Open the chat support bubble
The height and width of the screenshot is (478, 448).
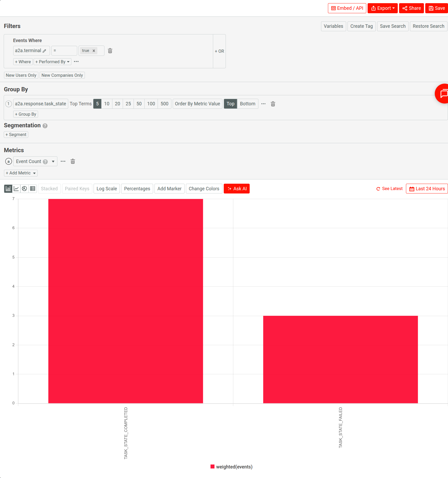(x=442, y=93)
